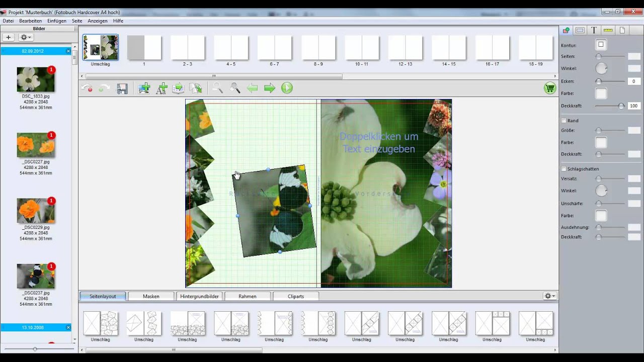Close the 13.10.2008 image group

pyautogui.click(x=68, y=327)
